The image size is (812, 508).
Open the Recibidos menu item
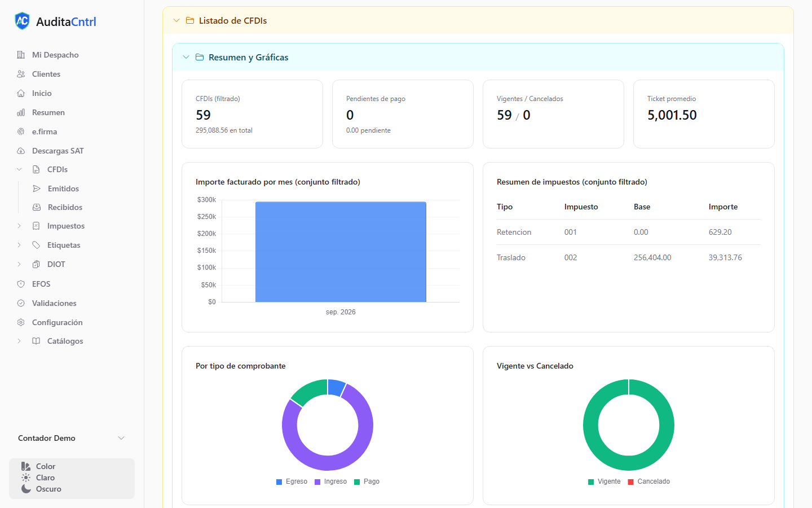[65, 207]
